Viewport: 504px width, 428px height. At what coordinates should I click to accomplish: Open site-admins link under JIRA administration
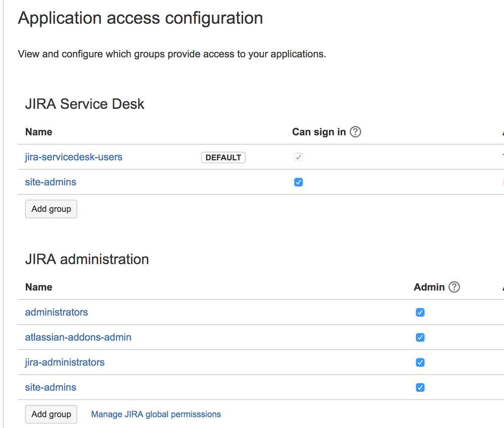[50, 387]
